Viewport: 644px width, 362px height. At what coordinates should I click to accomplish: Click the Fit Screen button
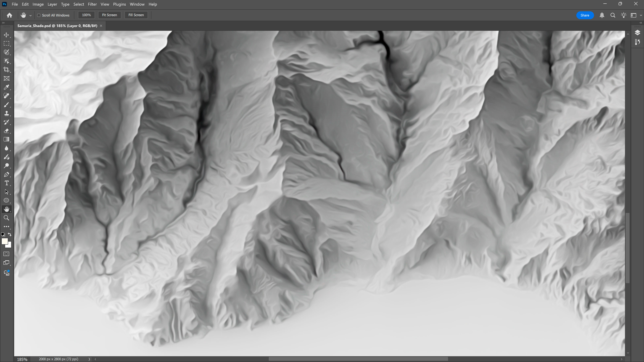click(x=109, y=15)
